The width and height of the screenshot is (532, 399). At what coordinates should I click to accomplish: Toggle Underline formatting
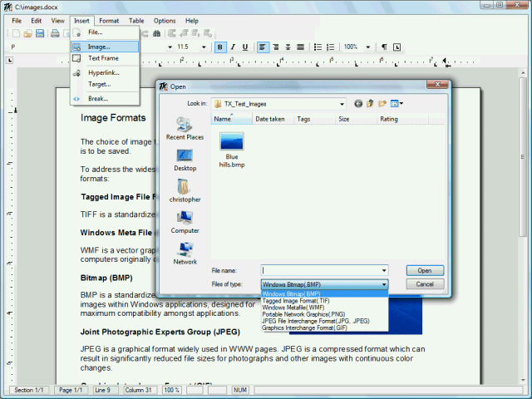(x=245, y=47)
